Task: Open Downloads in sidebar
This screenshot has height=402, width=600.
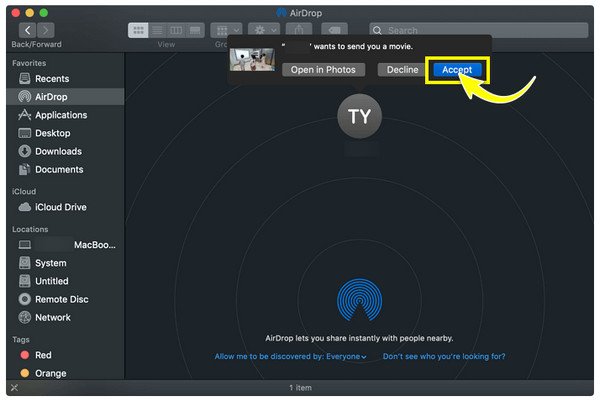Action: 65,151
